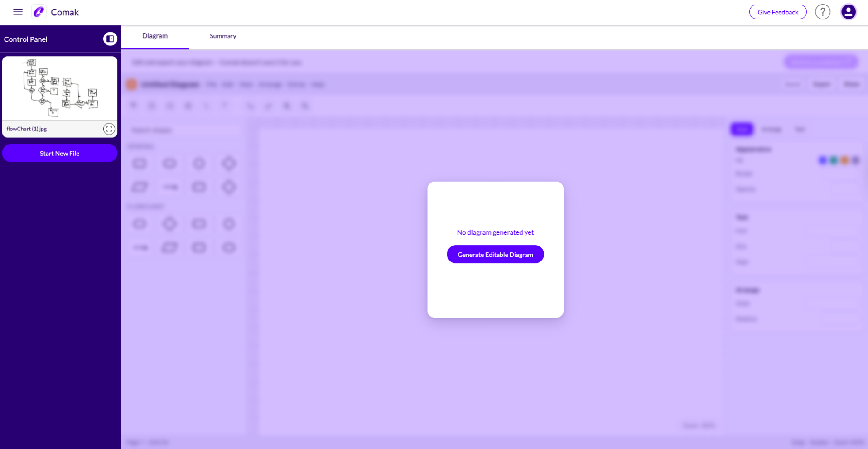
Task: Click the Give Feedback button
Action: [x=777, y=12]
